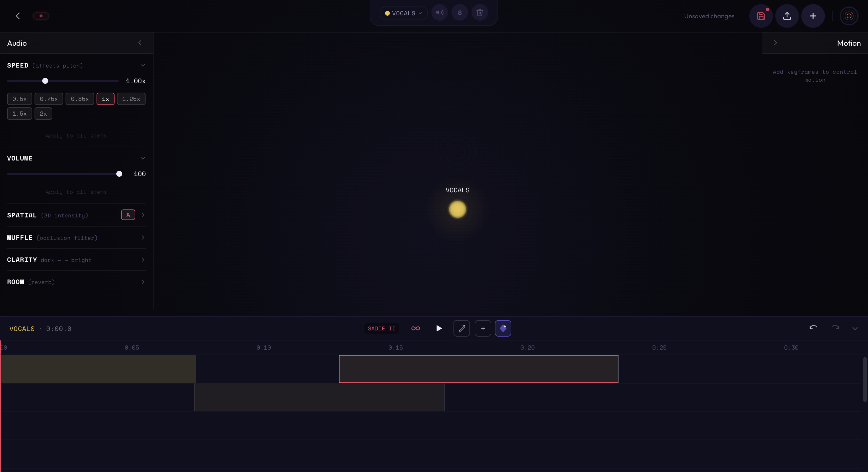Apply speed to all stems

76,136
